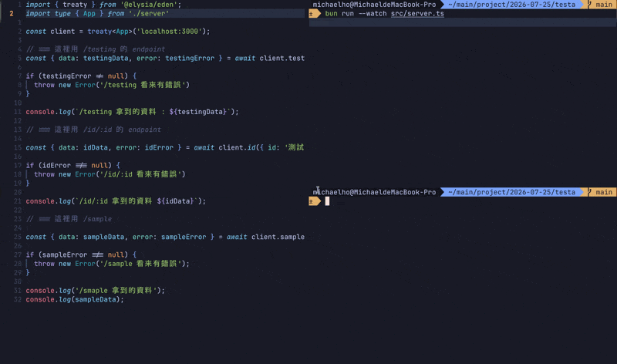Click 'if (sampleError !== null) {' line
Image resolution: width=617 pixels, height=364 pixels.
[x=81, y=254]
